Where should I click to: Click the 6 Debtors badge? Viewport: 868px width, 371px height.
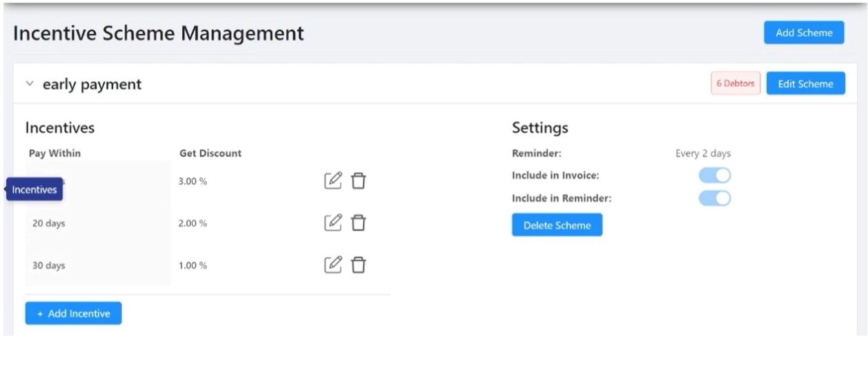pyautogui.click(x=736, y=84)
